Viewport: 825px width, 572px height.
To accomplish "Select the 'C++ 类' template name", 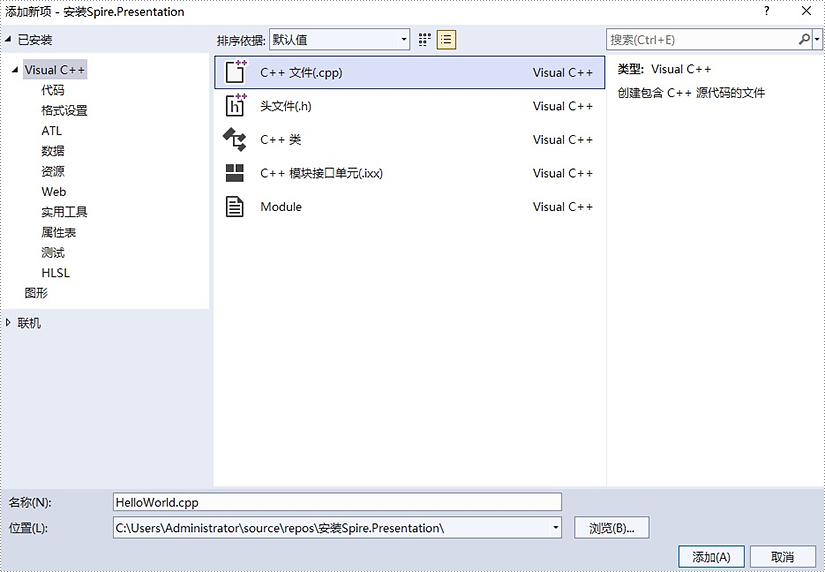I will click(280, 140).
